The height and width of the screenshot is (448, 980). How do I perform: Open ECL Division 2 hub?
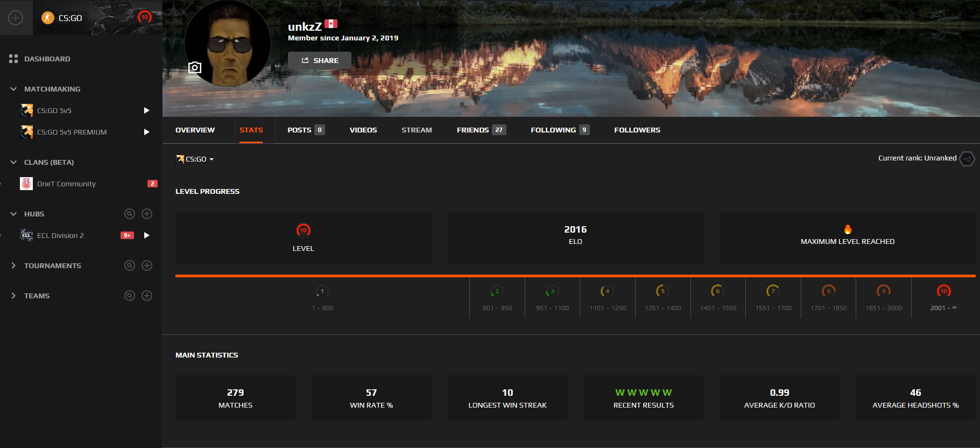point(60,235)
